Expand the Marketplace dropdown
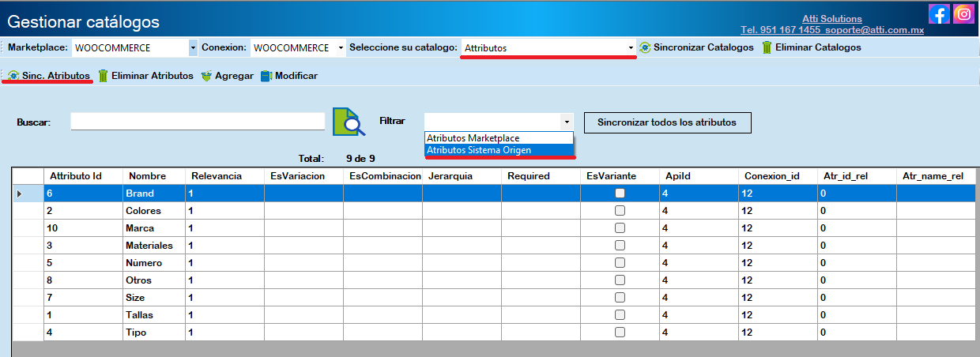 tap(193, 48)
